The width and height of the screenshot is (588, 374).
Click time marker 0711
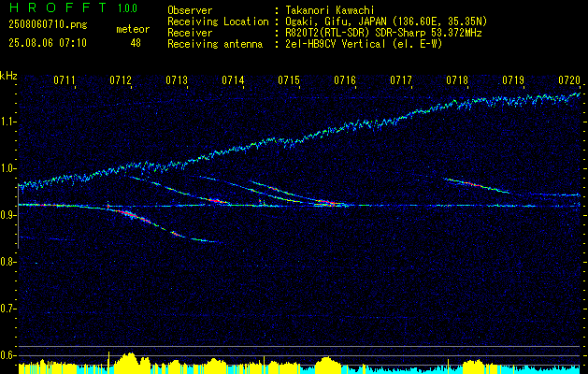(65, 79)
